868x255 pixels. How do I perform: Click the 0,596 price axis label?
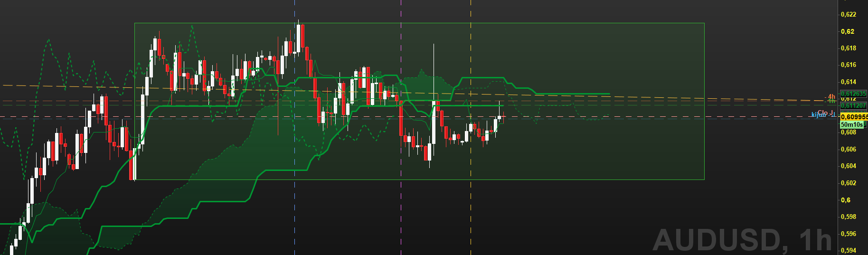(x=849, y=234)
